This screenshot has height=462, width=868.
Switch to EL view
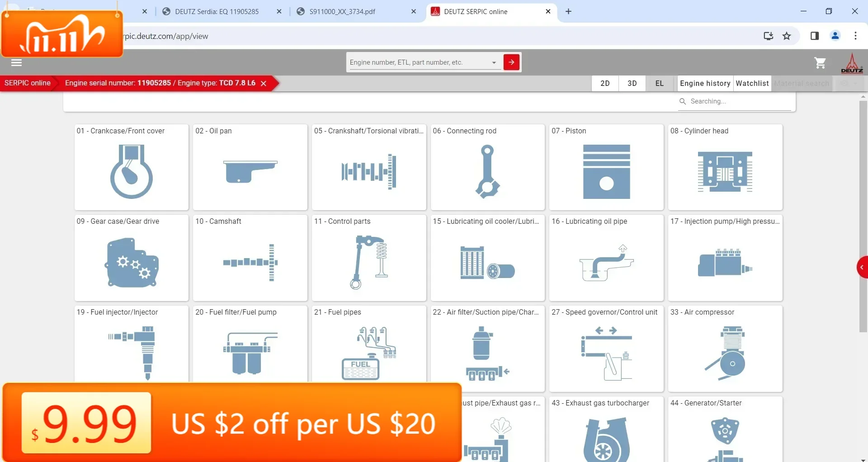(x=660, y=83)
